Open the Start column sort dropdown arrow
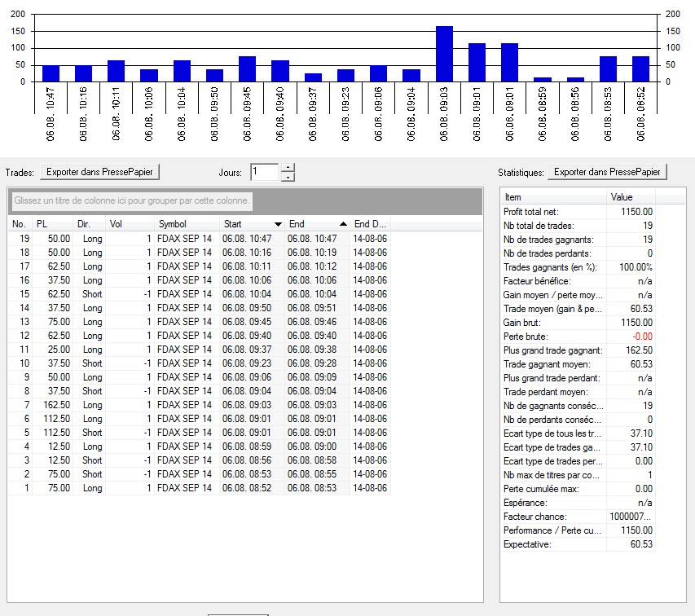695x616 pixels. 278,224
